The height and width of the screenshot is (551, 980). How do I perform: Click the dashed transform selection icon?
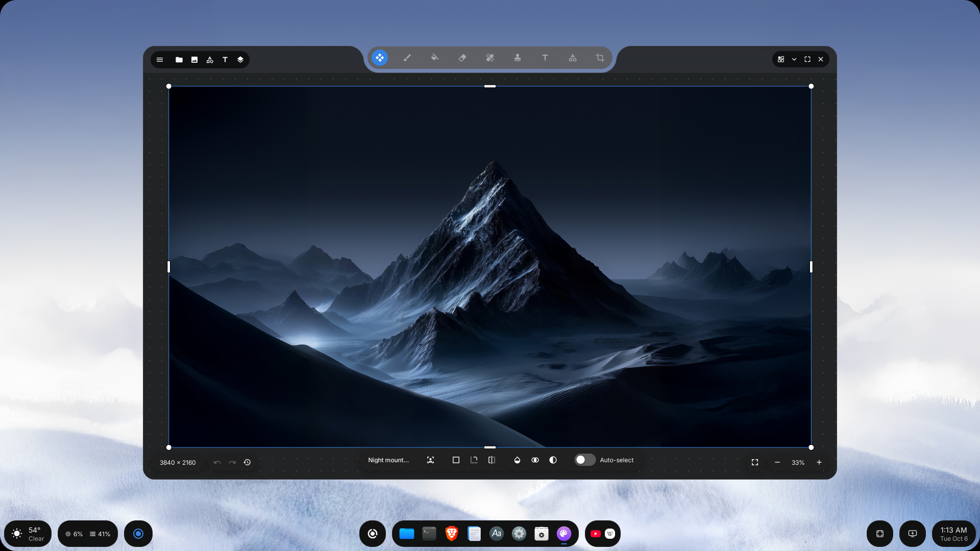pos(474,460)
